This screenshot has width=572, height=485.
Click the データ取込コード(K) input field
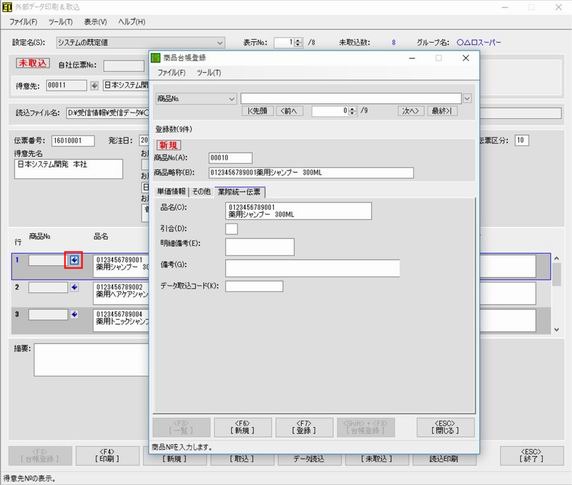(254, 286)
